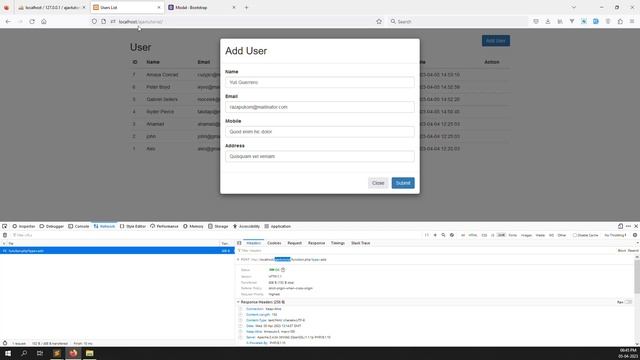The height and width of the screenshot is (360, 640).
Task: Click the Address input field
Action: [x=320, y=156]
